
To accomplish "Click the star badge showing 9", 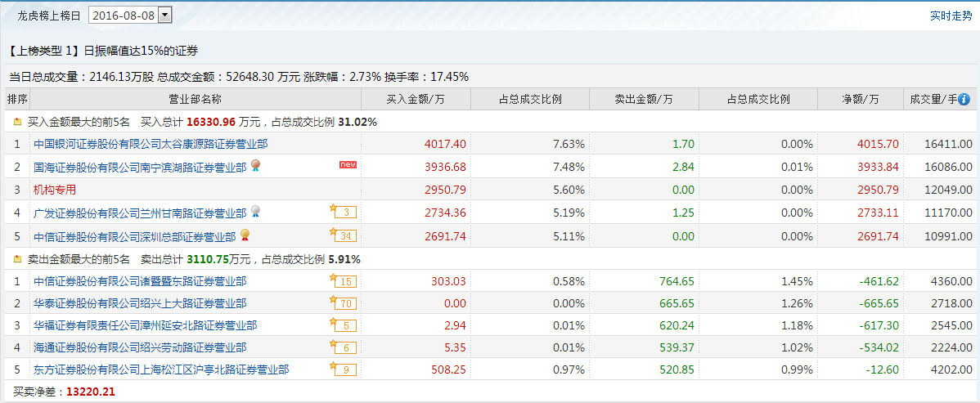I will 343,369.
